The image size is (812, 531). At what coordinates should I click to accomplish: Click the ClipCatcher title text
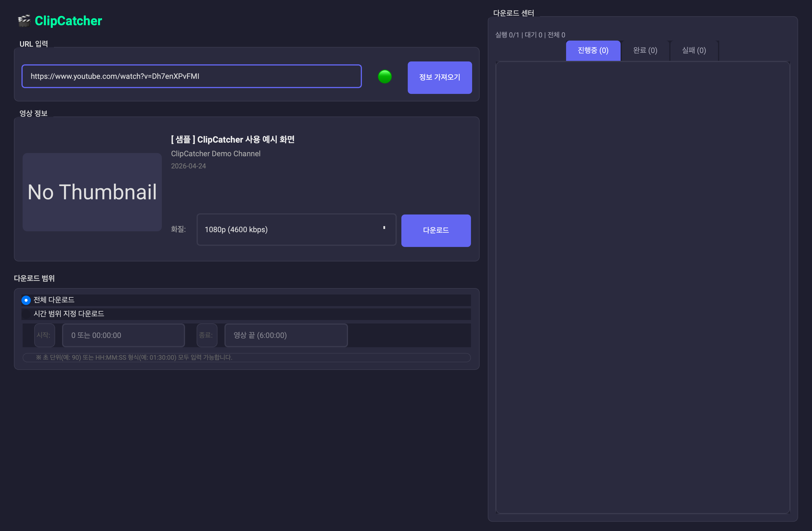68,21
